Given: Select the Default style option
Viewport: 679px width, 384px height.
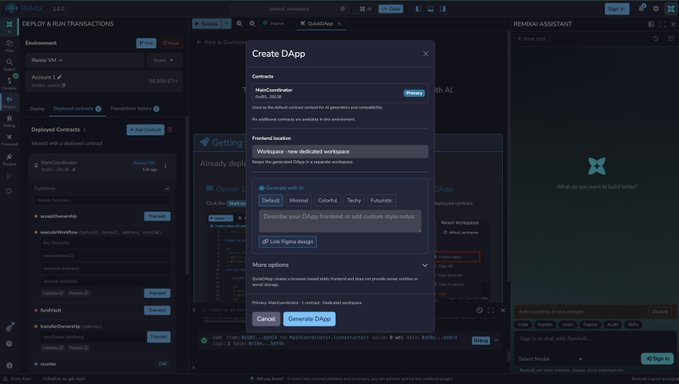Looking at the screenshot, I should (271, 200).
